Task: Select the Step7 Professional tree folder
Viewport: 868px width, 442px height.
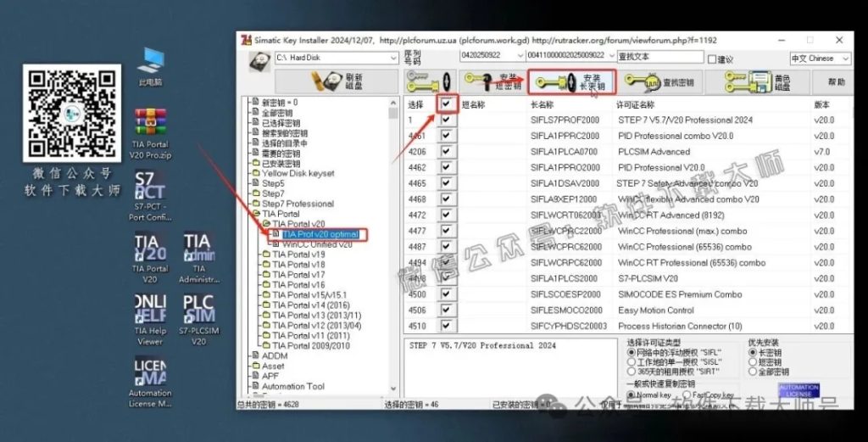Action: pyautogui.click(x=298, y=204)
